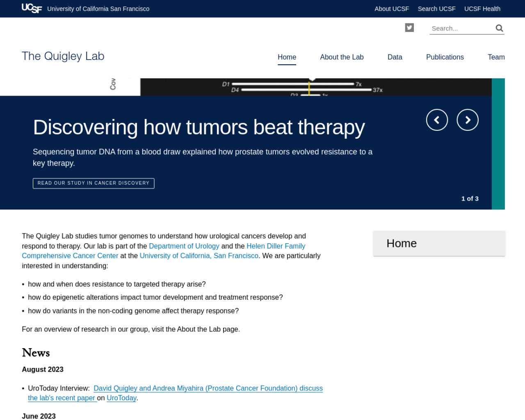The image size is (525, 420).
Task: Go to previous slide arrow
Action: [437, 120]
